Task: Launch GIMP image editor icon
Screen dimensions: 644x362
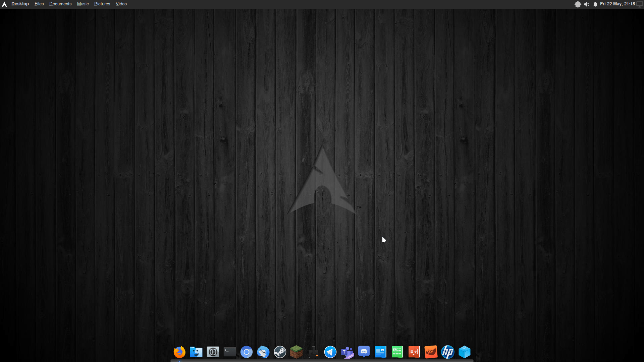Action: click(x=431, y=352)
